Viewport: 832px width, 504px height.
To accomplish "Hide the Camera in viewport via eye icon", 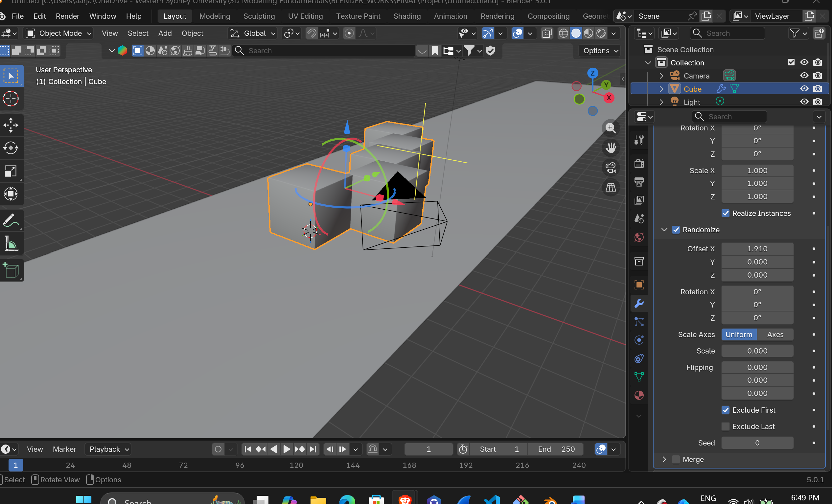I will [804, 76].
